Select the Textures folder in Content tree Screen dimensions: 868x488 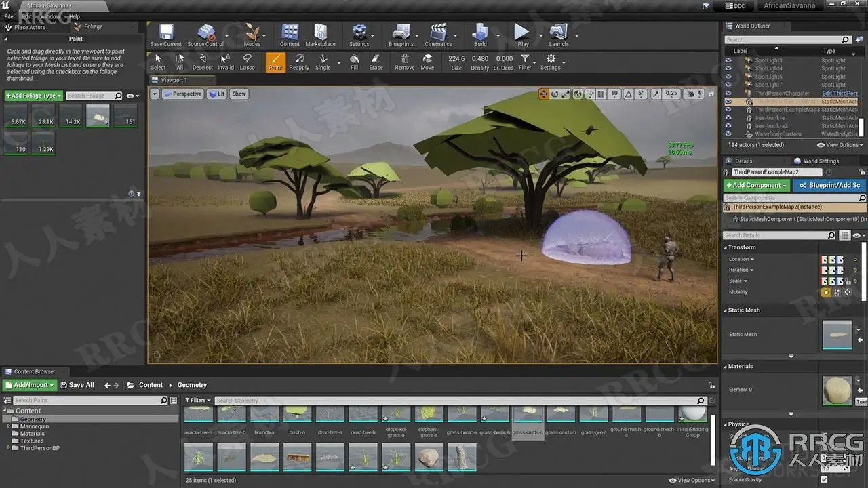coord(32,441)
